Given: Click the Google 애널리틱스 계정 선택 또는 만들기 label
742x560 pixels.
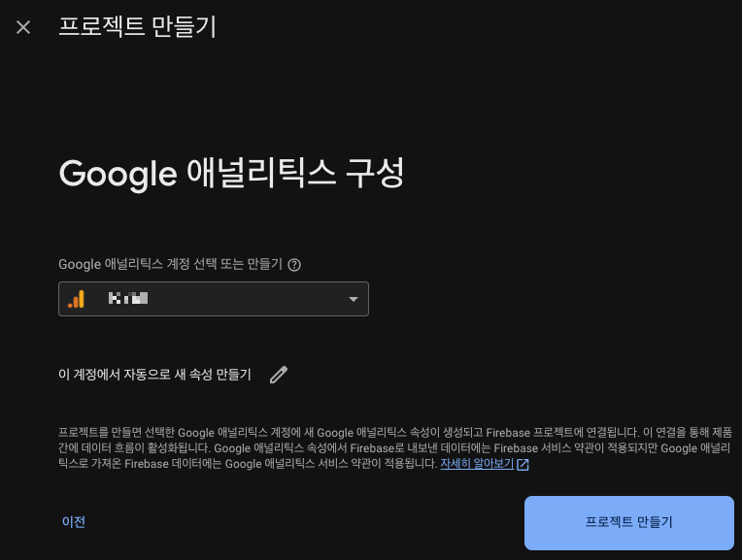Looking at the screenshot, I should [x=170, y=264].
